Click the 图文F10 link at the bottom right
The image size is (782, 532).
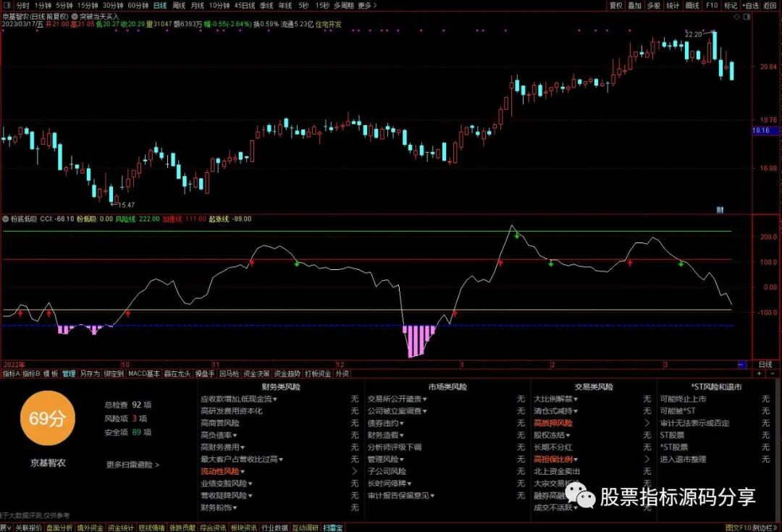pyautogui.click(x=739, y=528)
